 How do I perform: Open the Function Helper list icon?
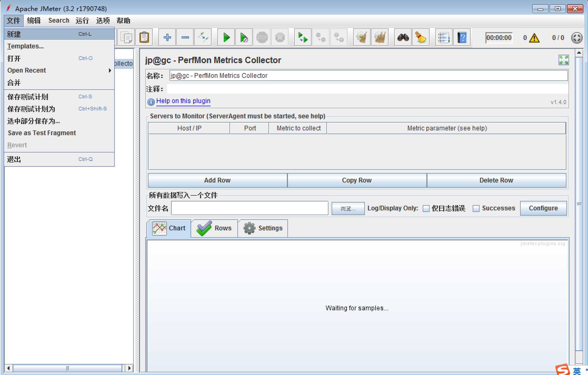coord(444,37)
